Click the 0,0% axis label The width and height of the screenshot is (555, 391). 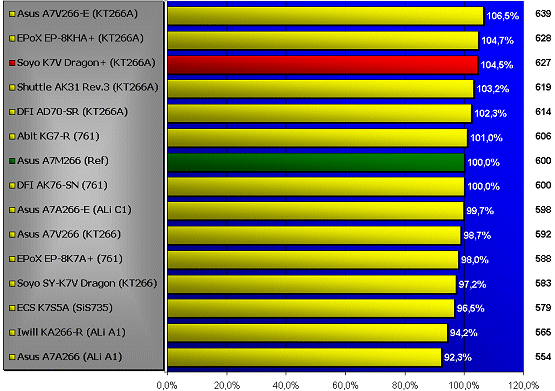pos(167,385)
